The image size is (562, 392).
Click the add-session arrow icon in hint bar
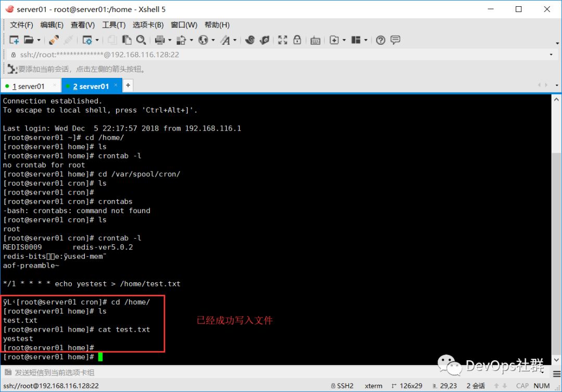pos(12,69)
